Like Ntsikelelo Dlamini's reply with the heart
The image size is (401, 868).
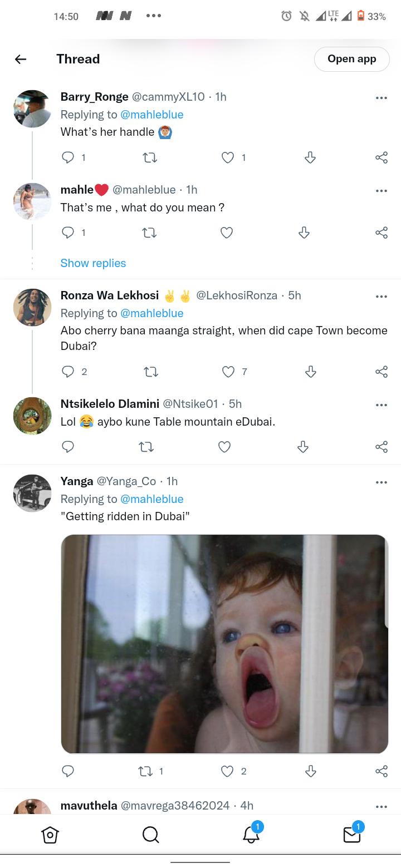224,447
